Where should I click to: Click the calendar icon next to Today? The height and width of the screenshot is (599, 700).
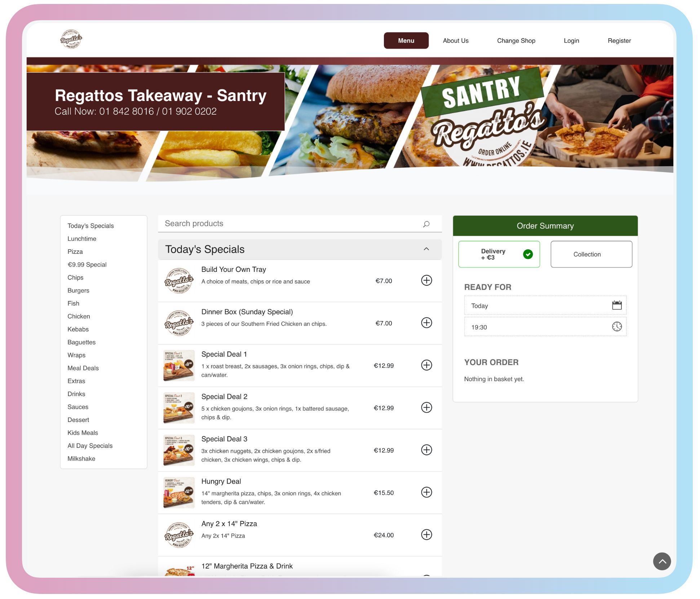[x=617, y=305]
